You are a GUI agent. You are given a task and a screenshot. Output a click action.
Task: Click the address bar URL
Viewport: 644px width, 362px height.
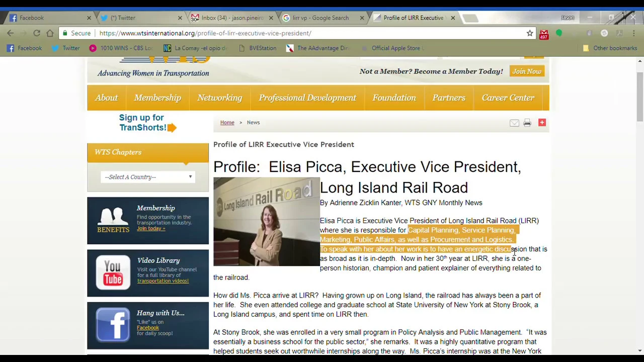(205, 33)
